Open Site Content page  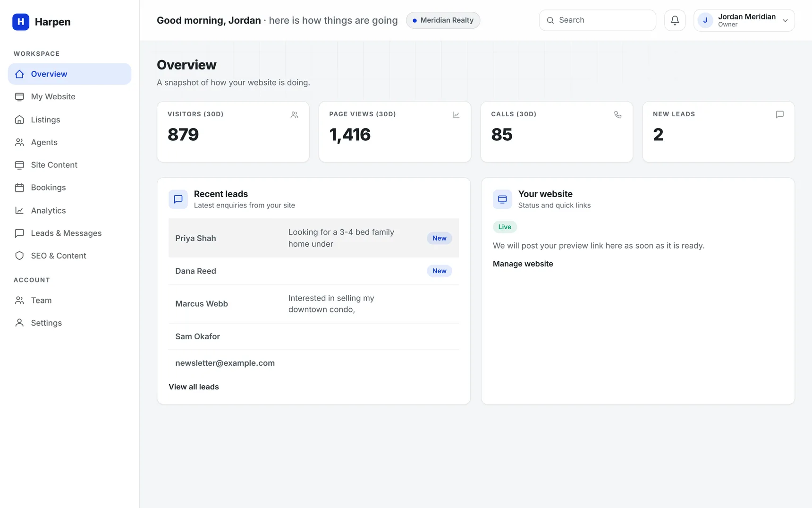tap(69, 165)
